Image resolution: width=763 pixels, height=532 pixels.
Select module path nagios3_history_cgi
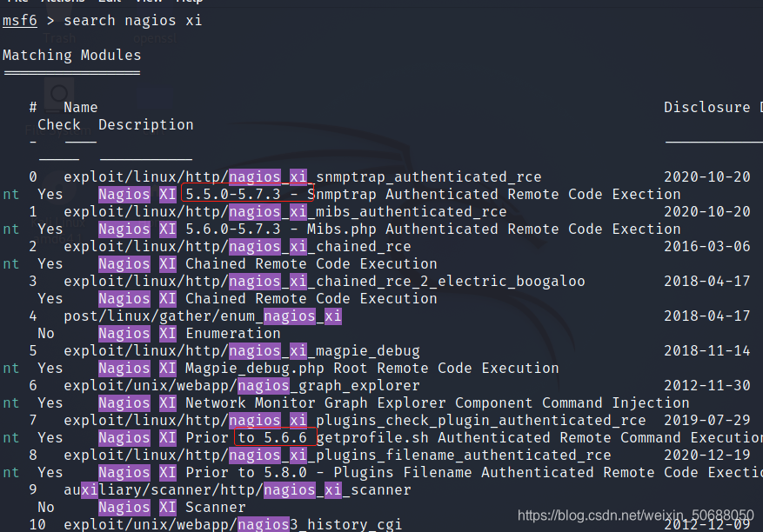(x=232, y=525)
